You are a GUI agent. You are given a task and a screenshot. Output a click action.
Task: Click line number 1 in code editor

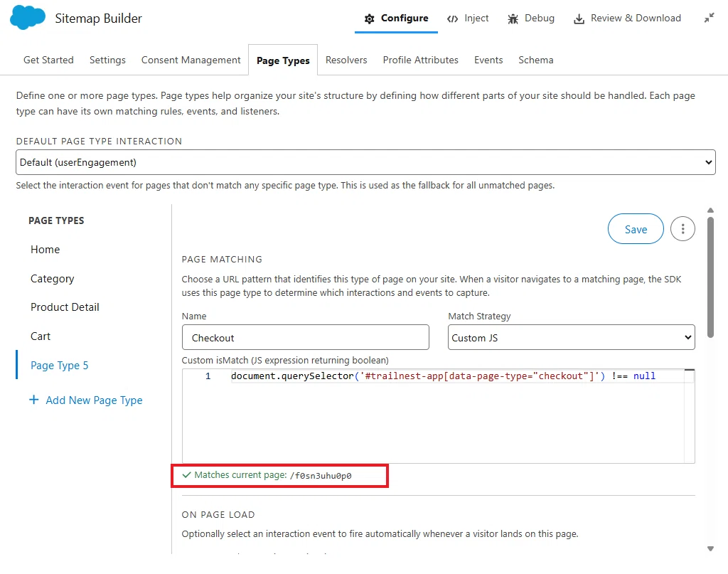pos(208,376)
